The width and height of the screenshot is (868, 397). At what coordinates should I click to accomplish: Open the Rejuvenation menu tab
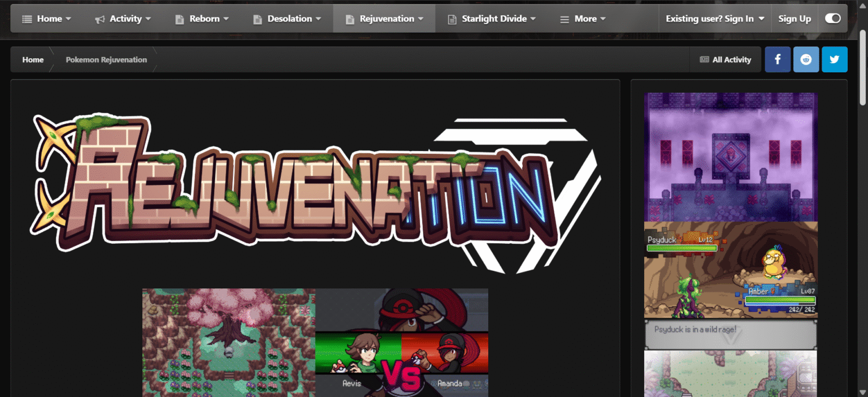(384, 19)
